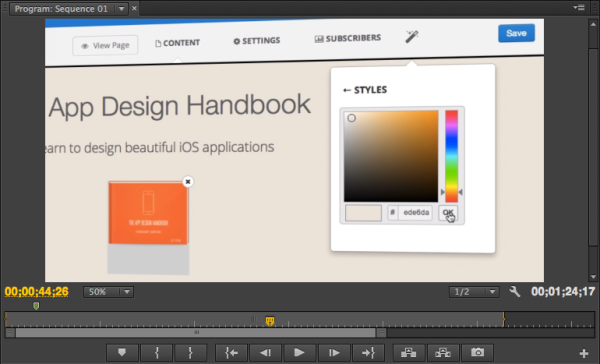Click the duration timecode 00;01;24;17
Viewport: 600px width, 364px height.
point(563,292)
